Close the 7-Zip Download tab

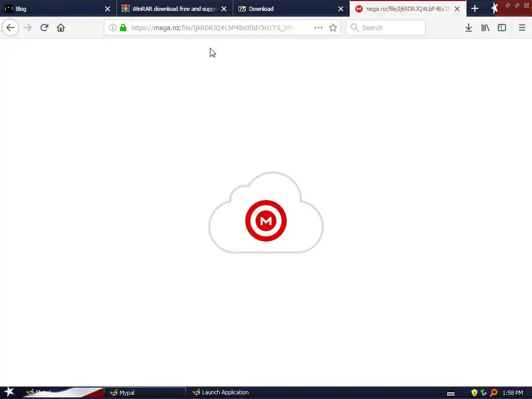coord(341,9)
